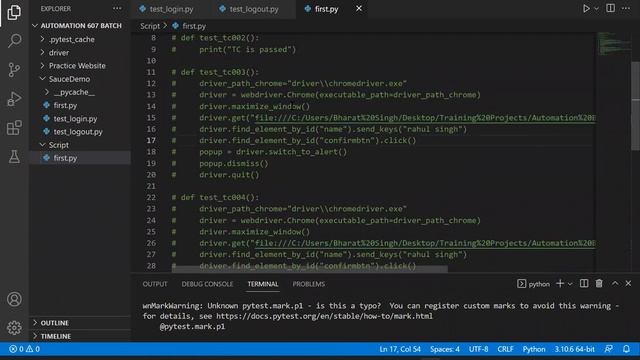Open test_logout.py in explorer tree
640x360 pixels.
coord(80,132)
